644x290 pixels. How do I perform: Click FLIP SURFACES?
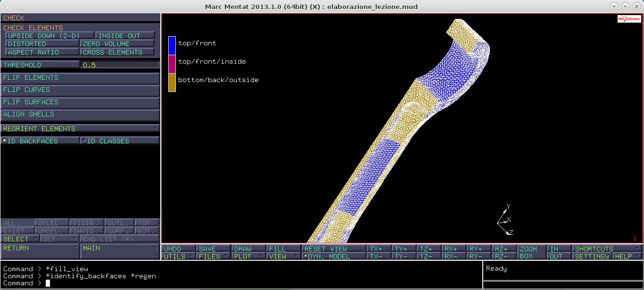80,102
